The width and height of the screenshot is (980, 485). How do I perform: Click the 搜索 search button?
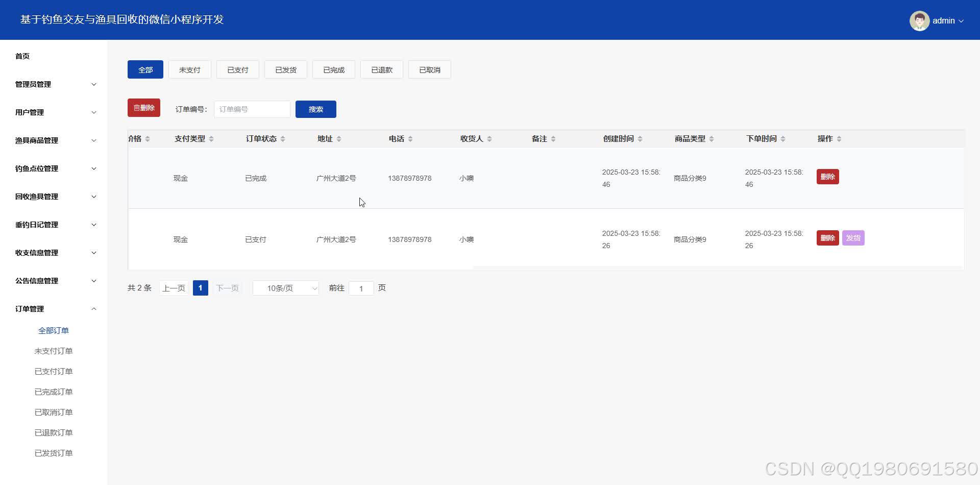pyautogui.click(x=315, y=109)
